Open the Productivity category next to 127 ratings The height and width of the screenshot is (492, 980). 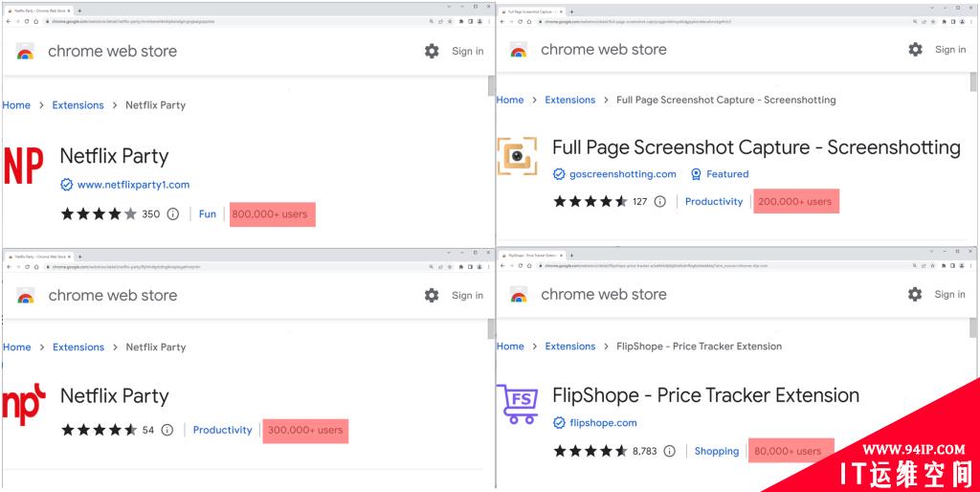[x=714, y=201]
